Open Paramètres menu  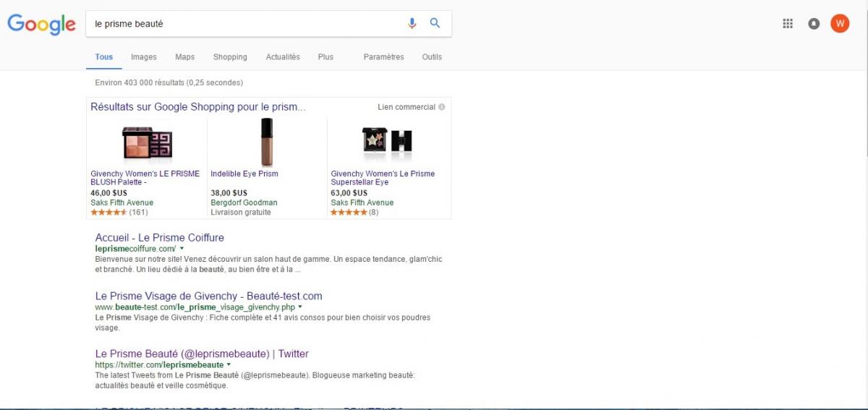(x=384, y=57)
